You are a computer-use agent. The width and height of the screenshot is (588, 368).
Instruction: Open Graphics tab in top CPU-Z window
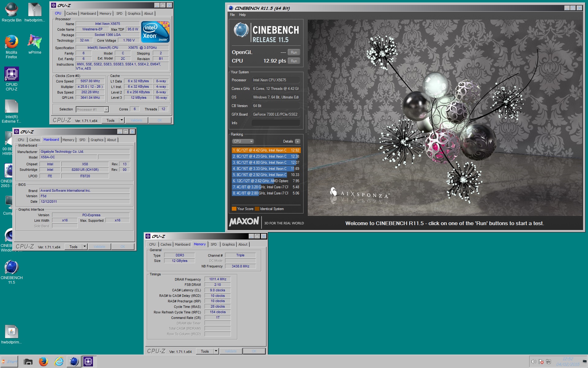pyautogui.click(x=134, y=13)
